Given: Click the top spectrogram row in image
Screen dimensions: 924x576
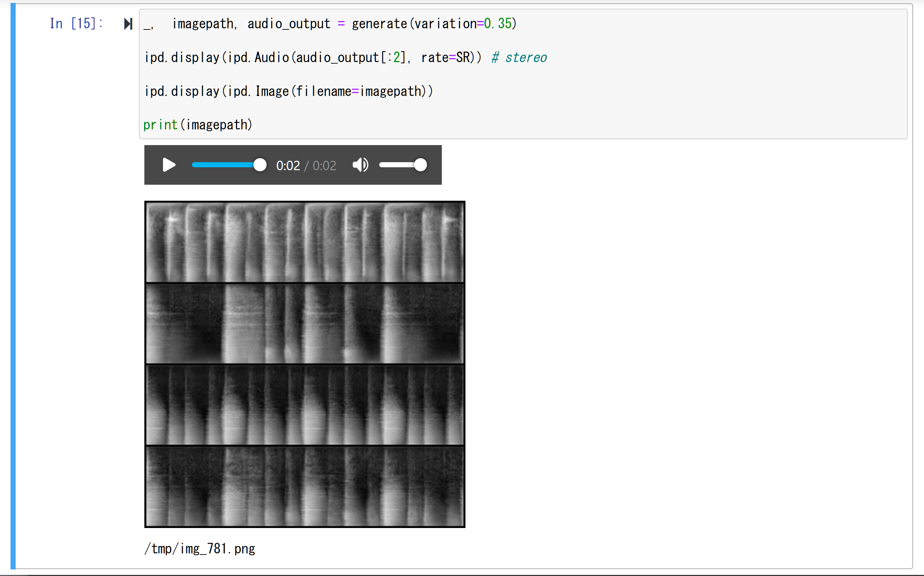Looking at the screenshot, I should (305, 242).
